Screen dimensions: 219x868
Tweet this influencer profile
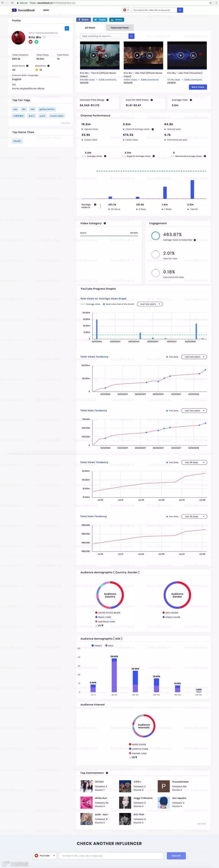click(x=100, y=19)
